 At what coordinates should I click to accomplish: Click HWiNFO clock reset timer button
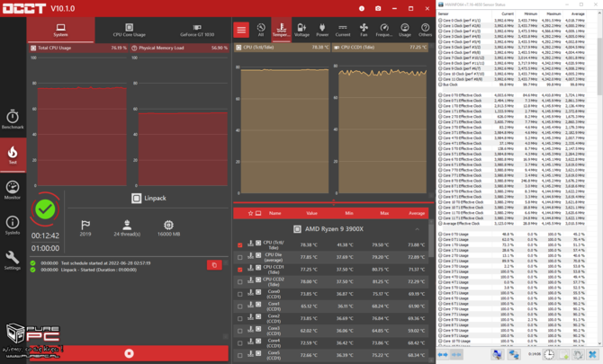click(x=549, y=354)
